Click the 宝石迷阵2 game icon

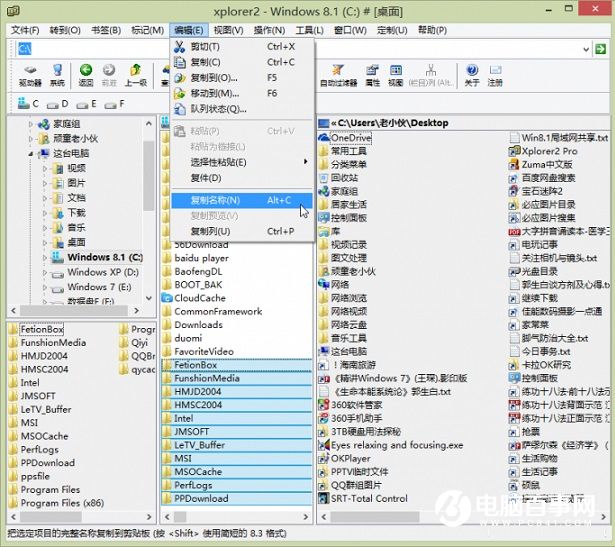click(x=514, y=191)
